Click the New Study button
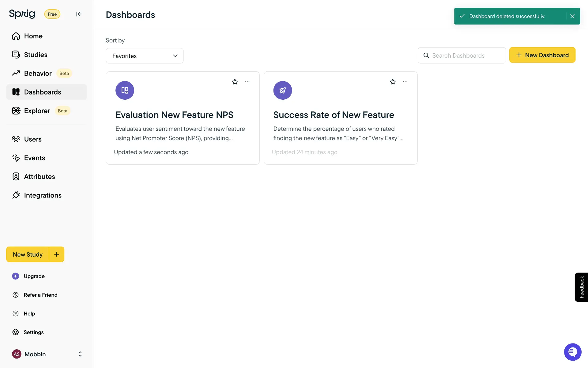The image size is (588, 368). (28, 254)
